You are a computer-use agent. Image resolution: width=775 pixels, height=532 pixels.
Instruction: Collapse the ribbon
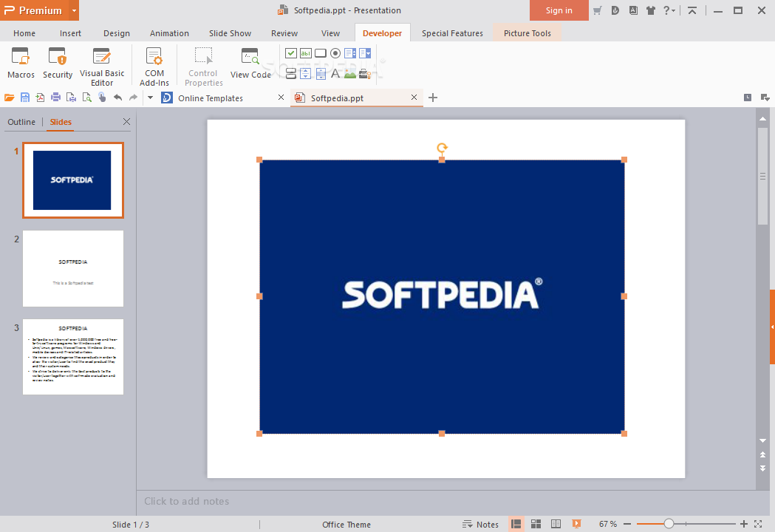click(x=692, y=10)
